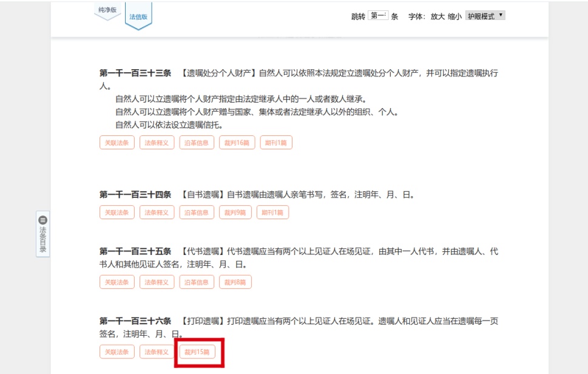Open 裁判15篇 under 打印遗嘱 article
Viewport: 588px width, 374px height.
click(x=197, y=352)
